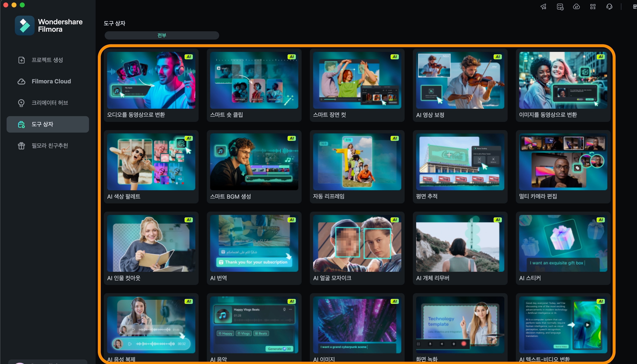
Task: Select the 전부 tab
Action: pyautogui.click(x=162, y=35)
